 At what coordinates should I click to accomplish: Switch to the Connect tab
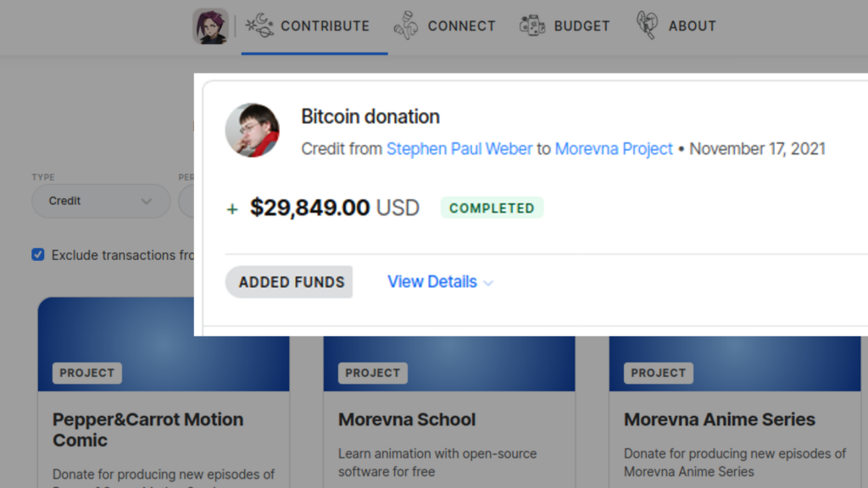(x=444, y=26)
